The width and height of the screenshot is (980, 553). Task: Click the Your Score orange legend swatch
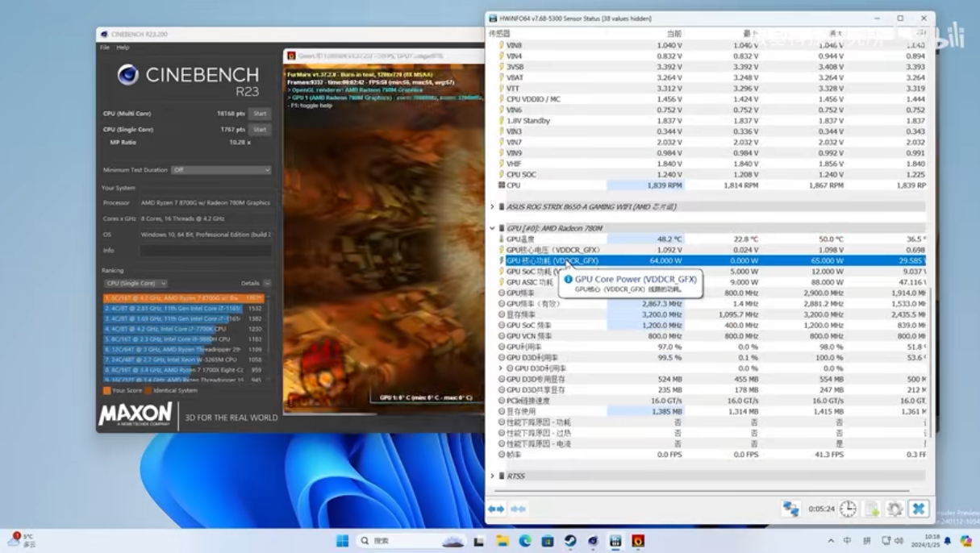click(x=106, y=391)
